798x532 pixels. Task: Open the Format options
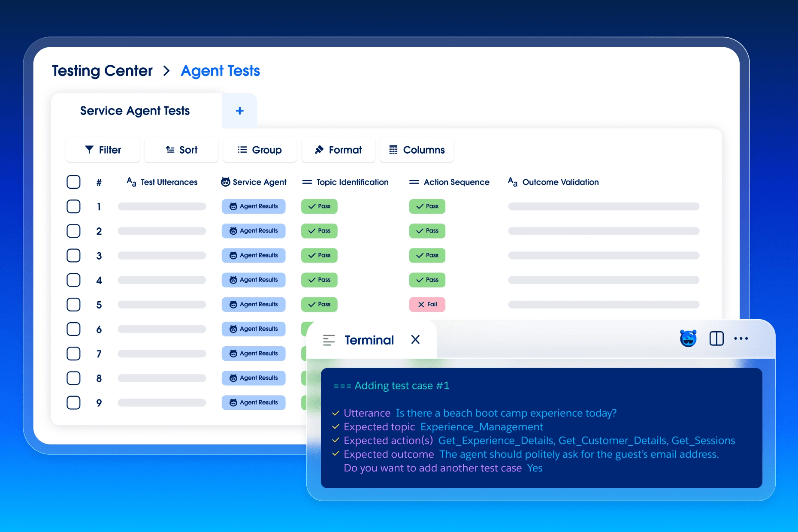[339, 150]
